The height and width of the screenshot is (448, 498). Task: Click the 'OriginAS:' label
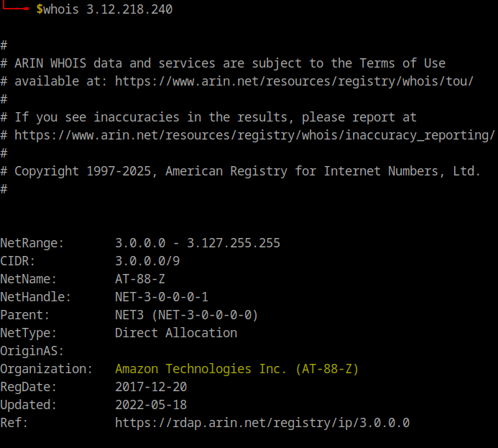coord(32,351)
